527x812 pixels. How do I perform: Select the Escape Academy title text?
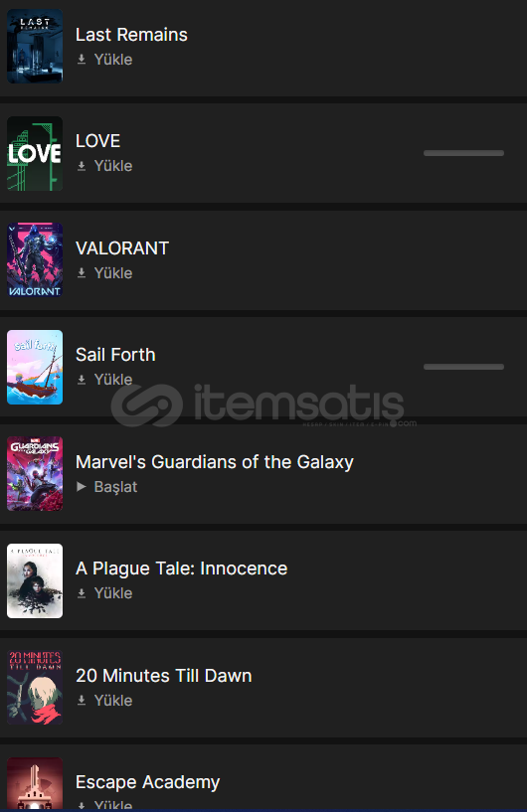(148, 782)
